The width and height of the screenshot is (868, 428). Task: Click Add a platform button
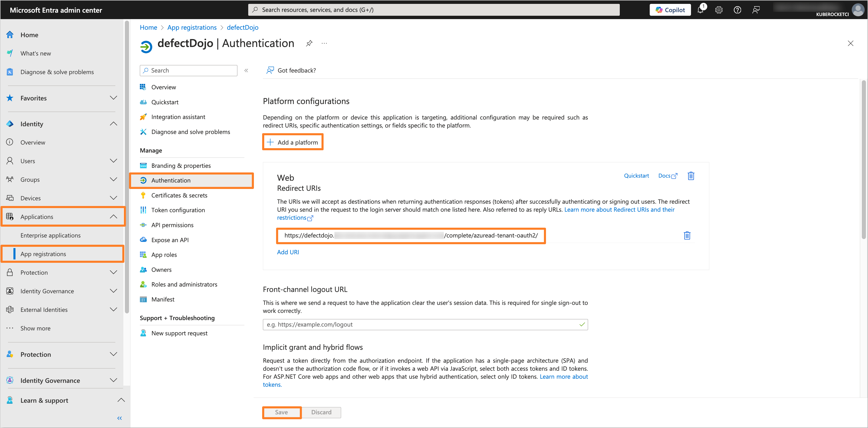coord(293,142)
